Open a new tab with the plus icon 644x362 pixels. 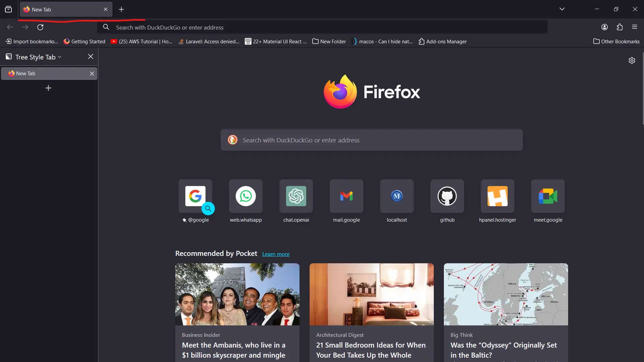(x=121, y=9)
